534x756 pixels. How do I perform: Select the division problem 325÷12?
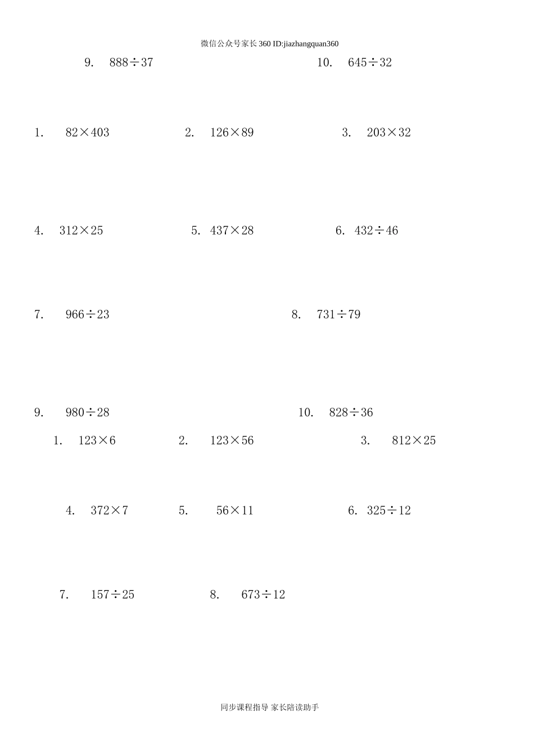coord(388,511)
